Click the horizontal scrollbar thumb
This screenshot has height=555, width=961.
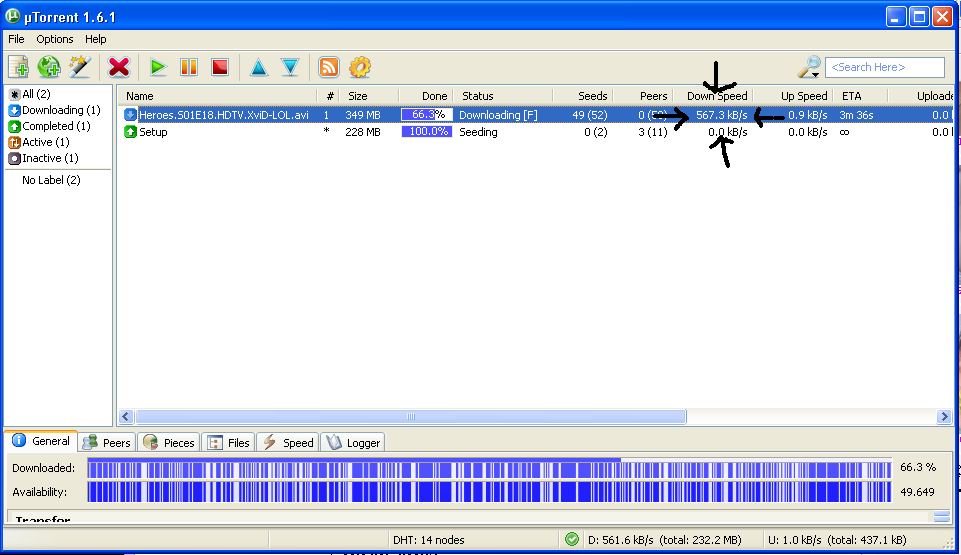[411, 417]
